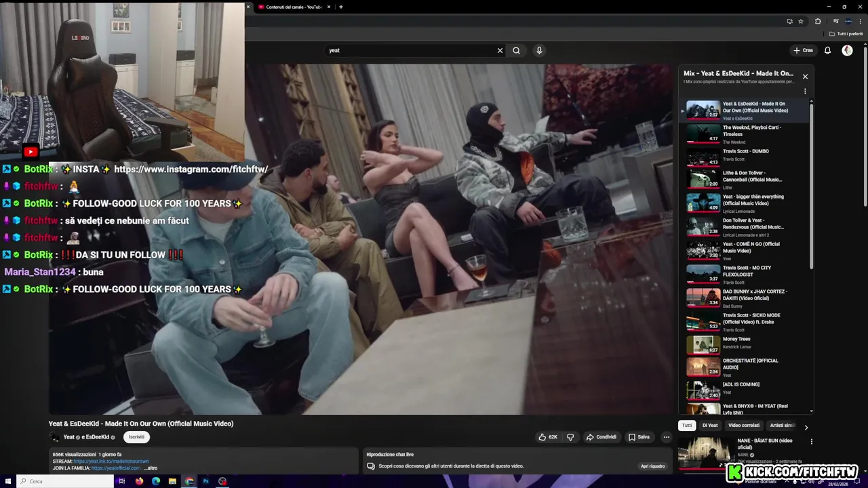The width and height of the screenshot is (868, 488).
Task: Open more actions ellipsis beside Salva
Action: click(666, 437)
